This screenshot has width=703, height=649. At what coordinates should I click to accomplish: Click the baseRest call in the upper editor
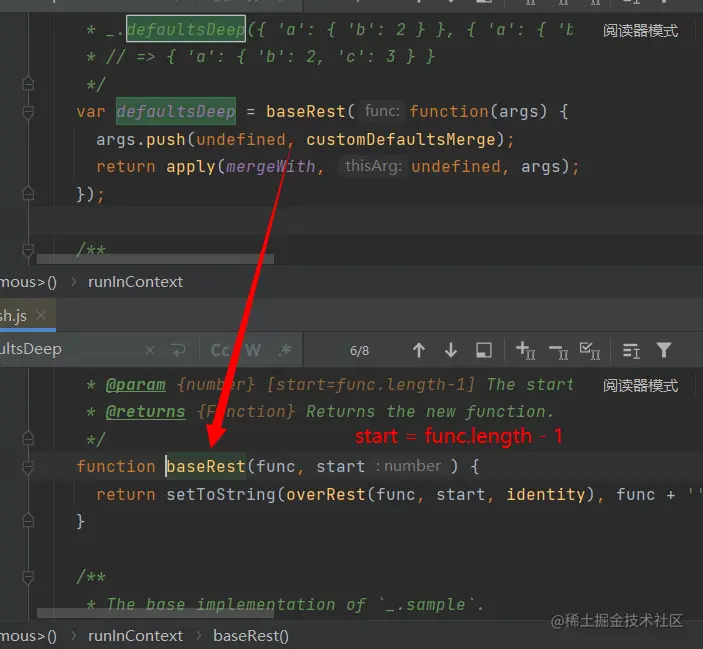coord(305,111)
